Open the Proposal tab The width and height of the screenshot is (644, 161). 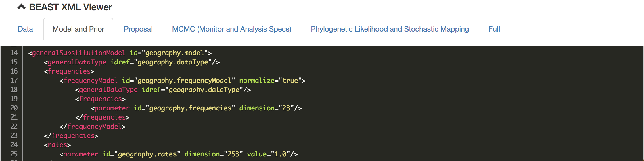138,29
